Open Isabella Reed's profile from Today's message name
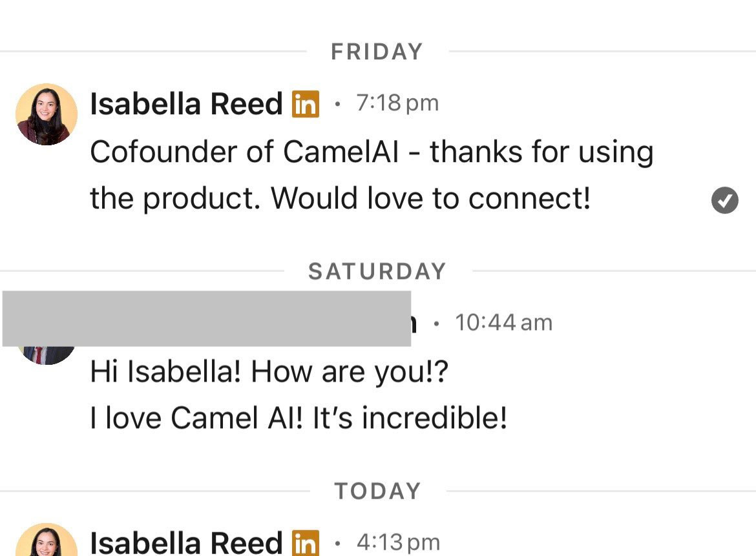 186,542
